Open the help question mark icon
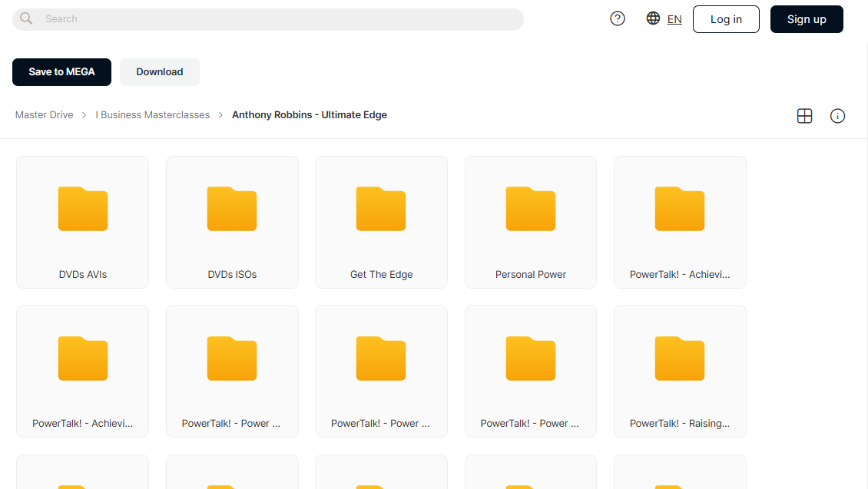 tap(618, 18)
